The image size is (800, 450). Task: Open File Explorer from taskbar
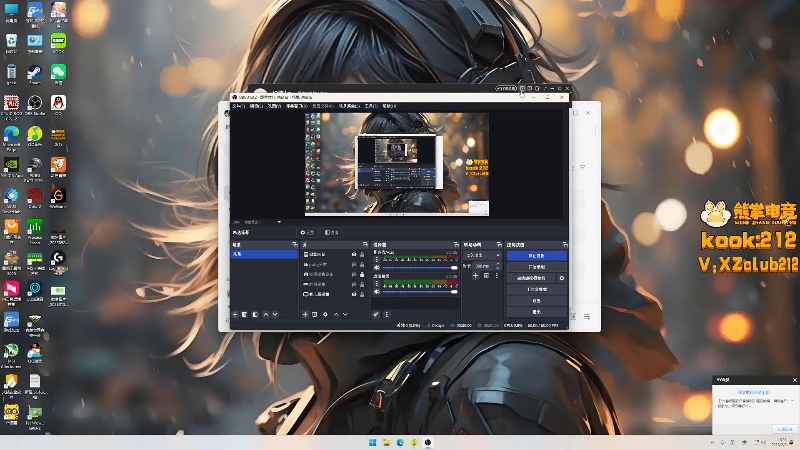386,442
